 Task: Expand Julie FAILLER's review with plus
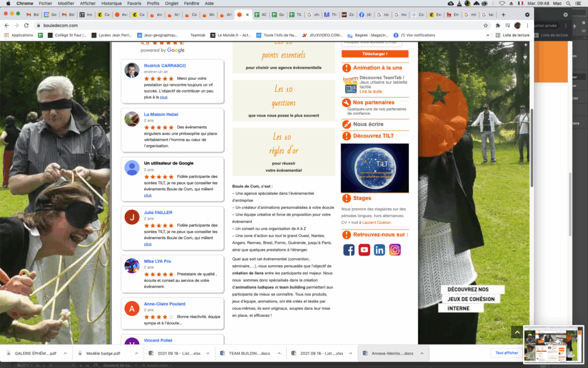pos(148,244)
